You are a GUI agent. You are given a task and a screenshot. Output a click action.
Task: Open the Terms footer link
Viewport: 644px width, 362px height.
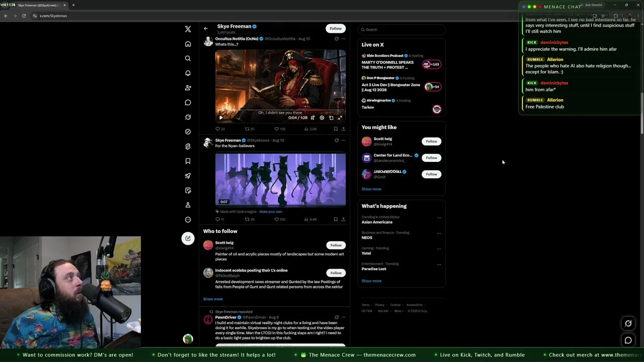pos(365,305)
